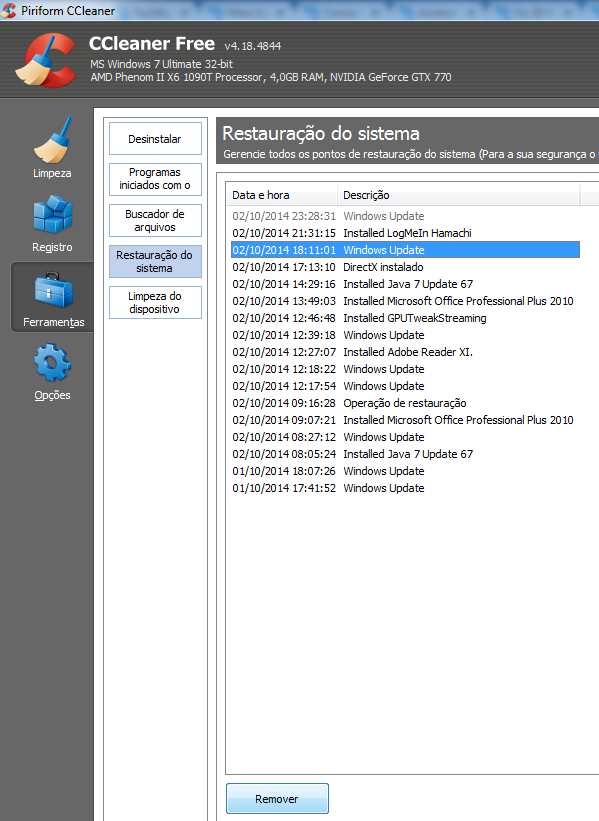Sort by Descrição column header
Viewport: 599px width, 821px height.
[x=458, y=195]
